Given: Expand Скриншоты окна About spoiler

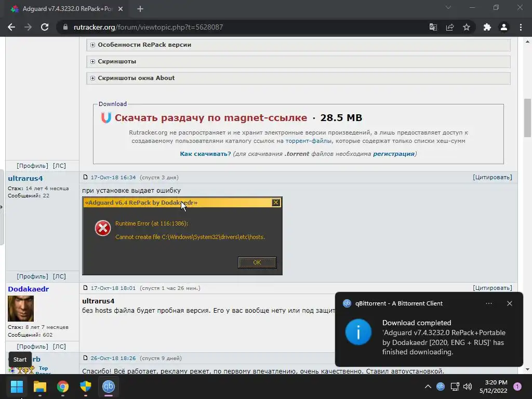Looking at the screenshot, I should (x=299, y=78).
